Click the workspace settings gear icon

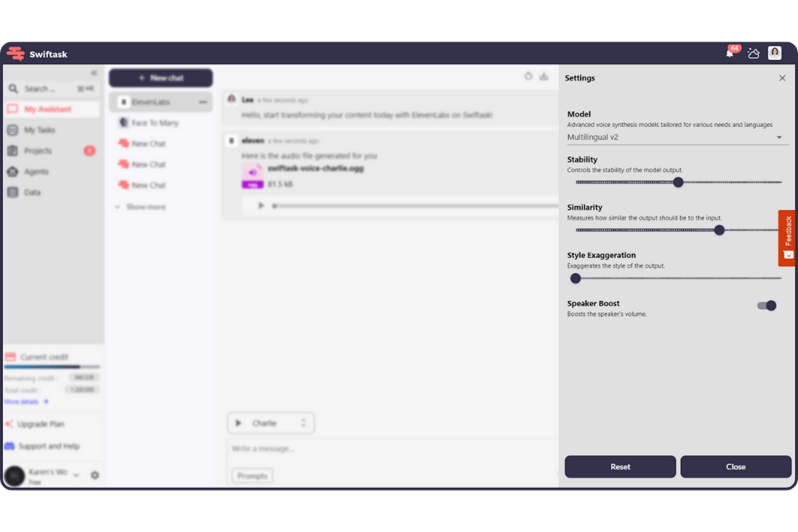pyautogui.click(x=95, y=475)
